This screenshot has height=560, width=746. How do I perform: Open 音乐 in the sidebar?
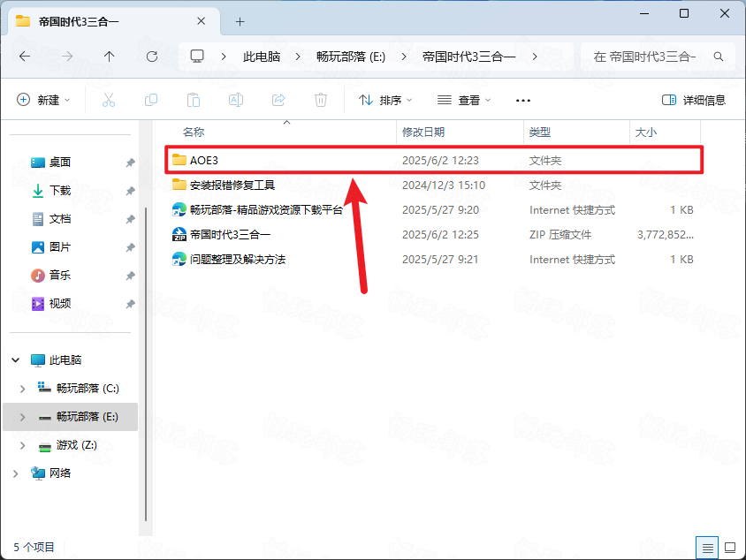(x=60, y=276)
